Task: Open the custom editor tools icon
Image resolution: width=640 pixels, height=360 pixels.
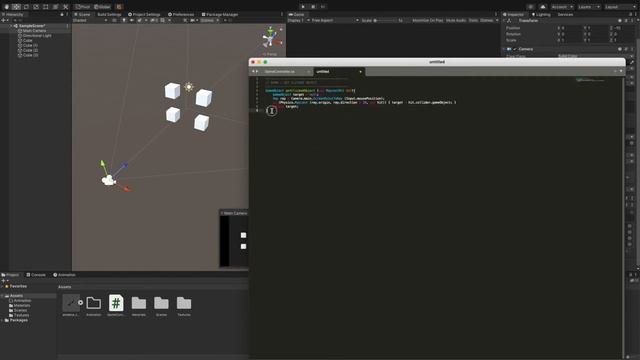Action: pos(65,7)
